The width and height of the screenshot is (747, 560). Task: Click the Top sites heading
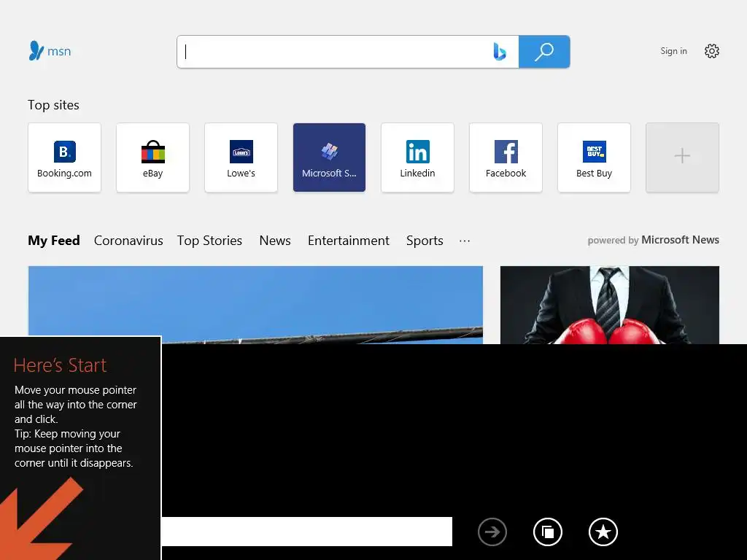53,105
